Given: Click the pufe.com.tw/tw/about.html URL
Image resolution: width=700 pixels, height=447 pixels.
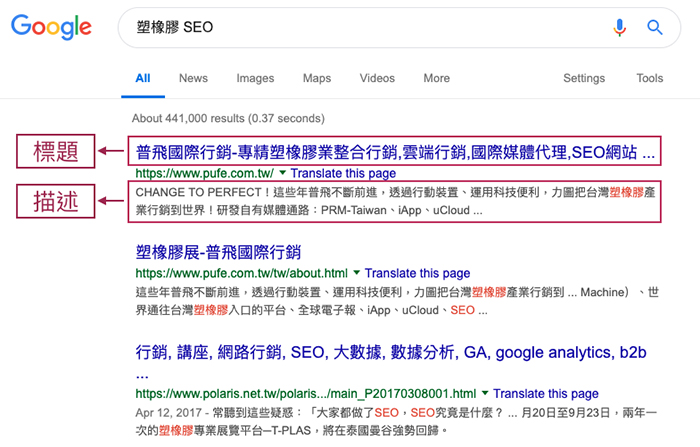Looking at the screenshot, I should [x=242, y=273].
